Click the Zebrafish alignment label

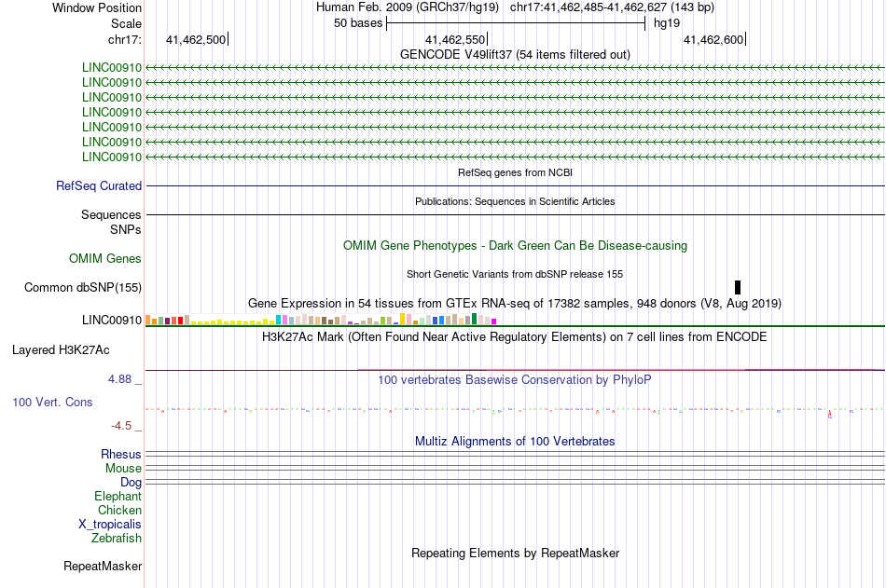point(117,538)
